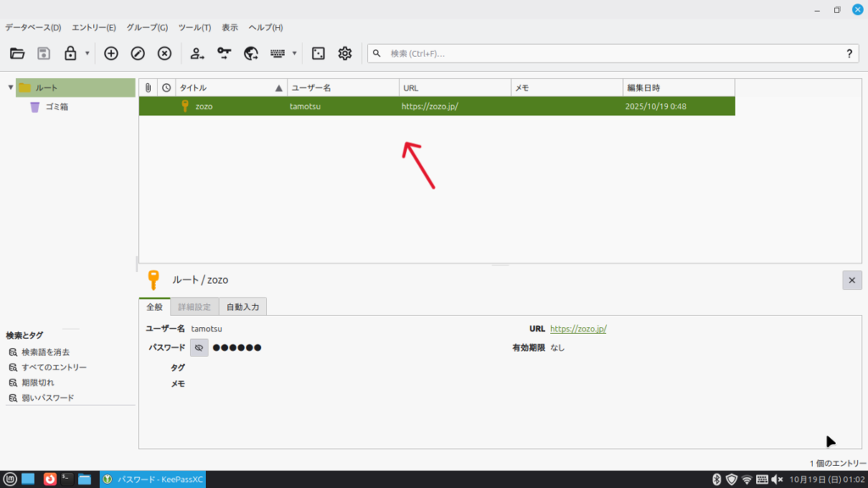Copy username to clipboard from toolbar
This screenshot has width=868, height=488.
click(x=197, y=53)
